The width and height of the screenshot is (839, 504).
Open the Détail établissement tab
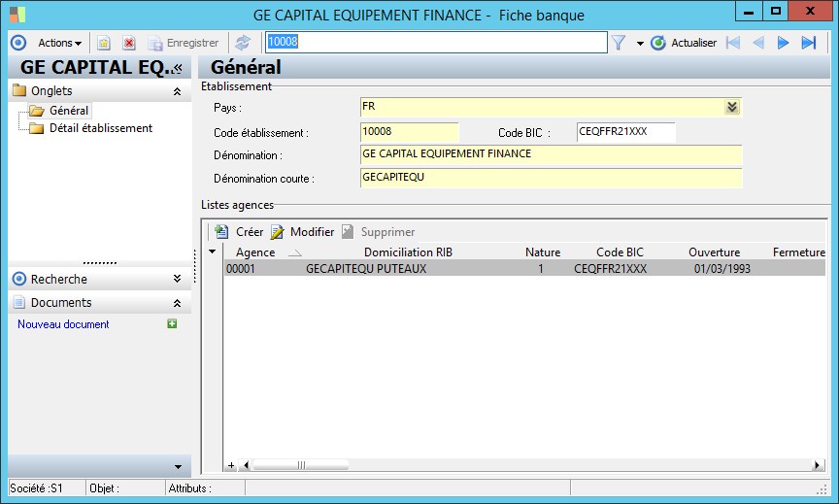[101, 128]
